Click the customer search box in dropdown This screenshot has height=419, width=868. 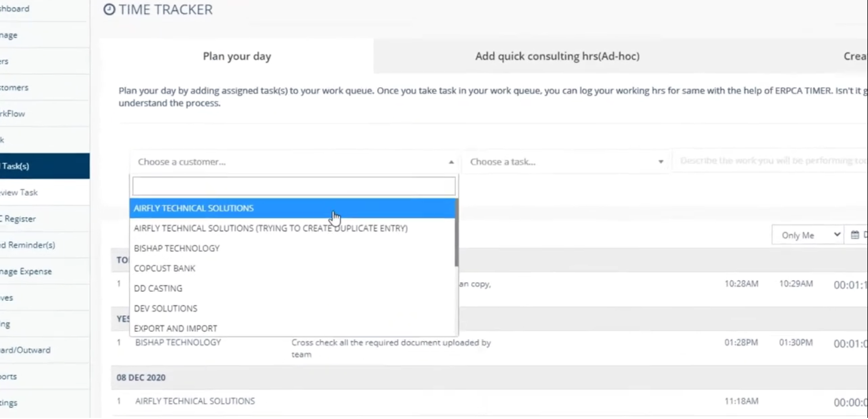tap(294, 186)
